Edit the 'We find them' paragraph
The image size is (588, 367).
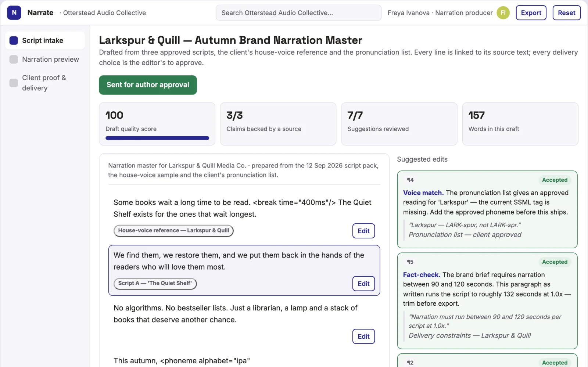point(363,284)
